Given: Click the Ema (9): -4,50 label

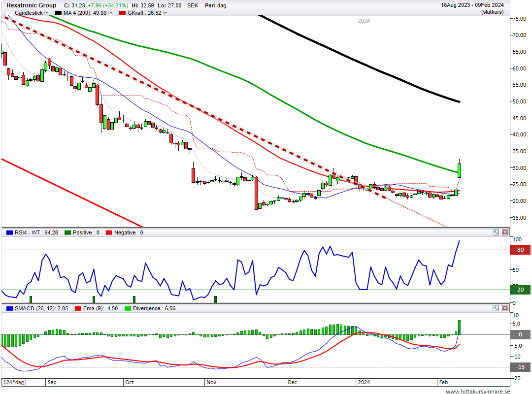Looking at the screenshot, I should tap(100, 308).
